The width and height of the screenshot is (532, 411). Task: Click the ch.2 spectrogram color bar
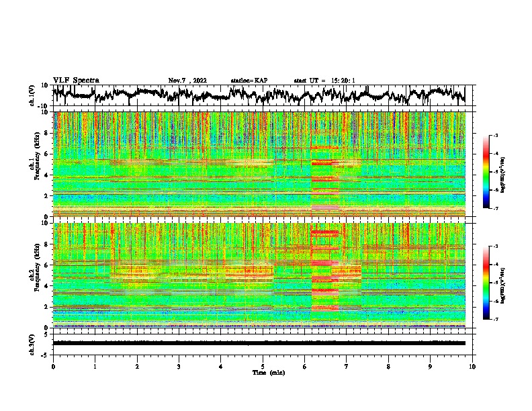coord(486,283)
